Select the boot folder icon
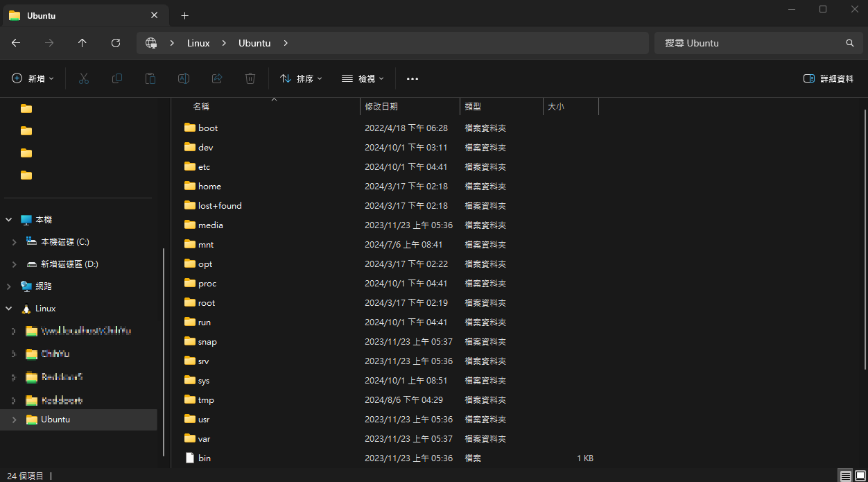 point(190,128)
